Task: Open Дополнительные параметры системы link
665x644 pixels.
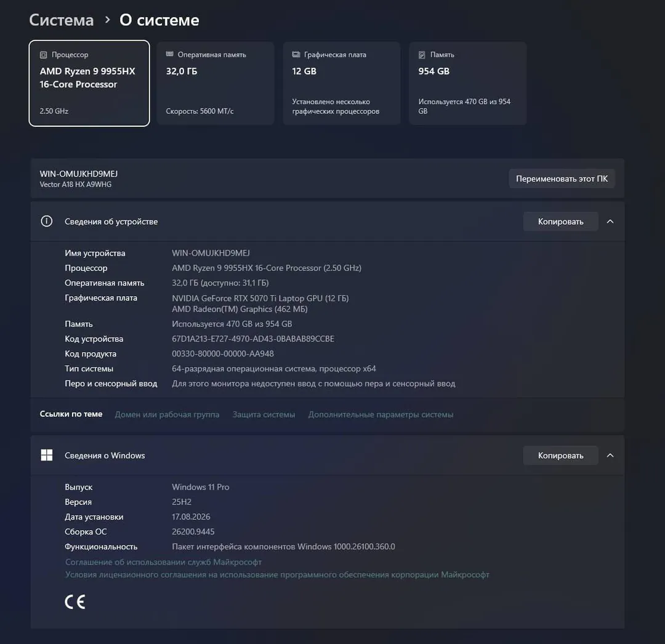Action: pyautogui.click(x=381, y=414)
